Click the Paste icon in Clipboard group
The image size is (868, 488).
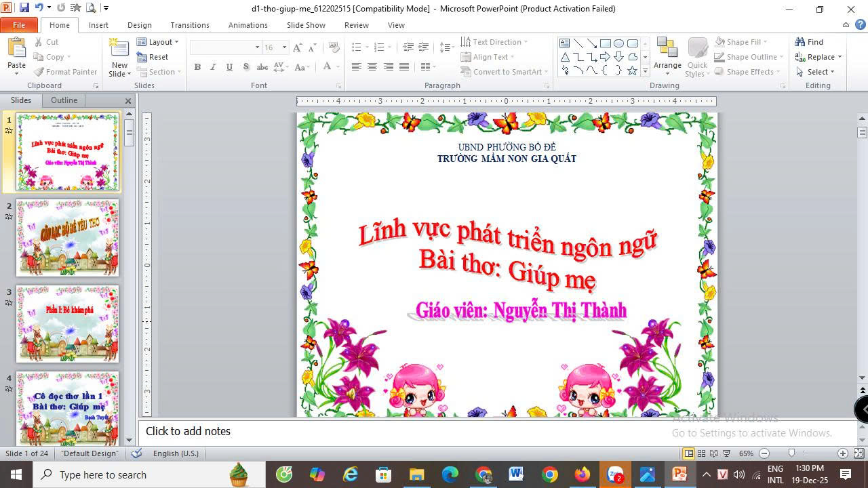tap(16, 49)
